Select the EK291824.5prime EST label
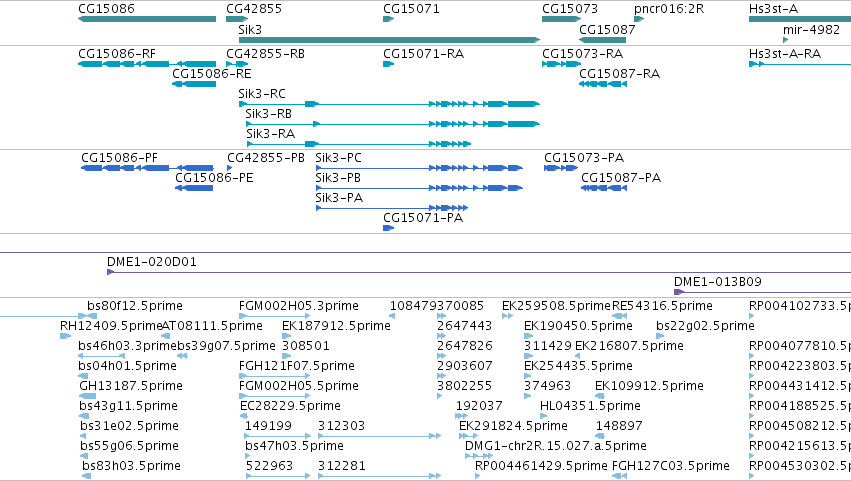The width and height of the screenshot is (851, 481). coord(513,426)
